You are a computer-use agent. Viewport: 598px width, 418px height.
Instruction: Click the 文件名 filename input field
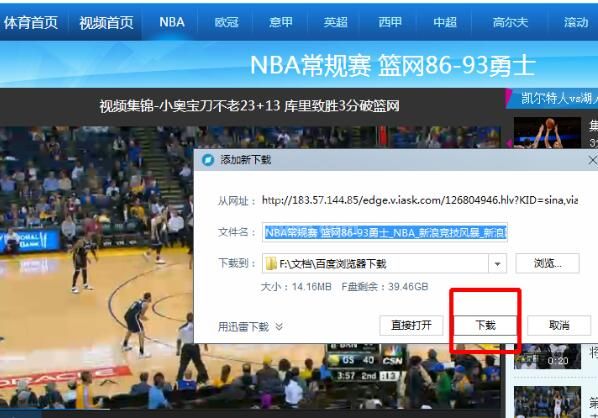point(384,232)
